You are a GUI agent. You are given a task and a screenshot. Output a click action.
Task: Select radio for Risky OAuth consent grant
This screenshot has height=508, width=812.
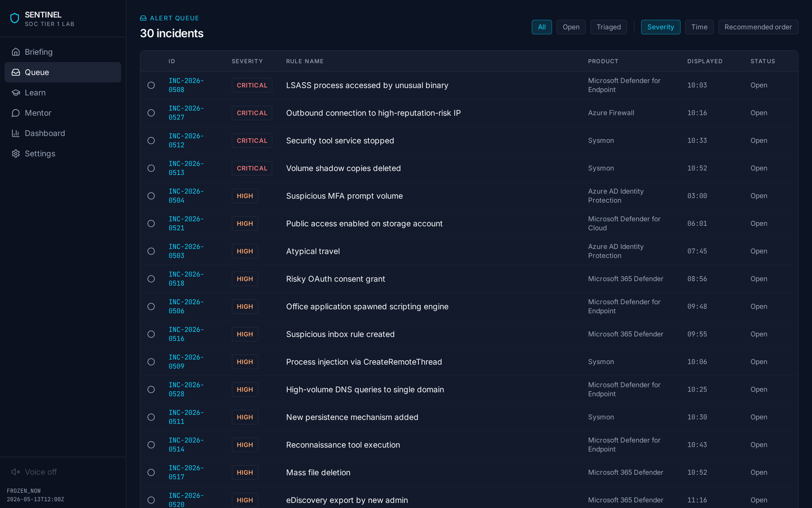pos(151,279)
